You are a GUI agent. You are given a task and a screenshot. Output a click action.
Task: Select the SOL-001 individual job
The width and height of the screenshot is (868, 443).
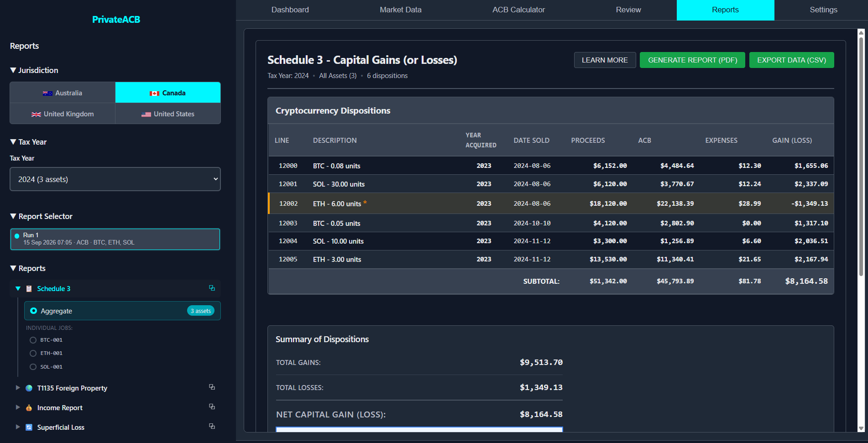(33, 367)
